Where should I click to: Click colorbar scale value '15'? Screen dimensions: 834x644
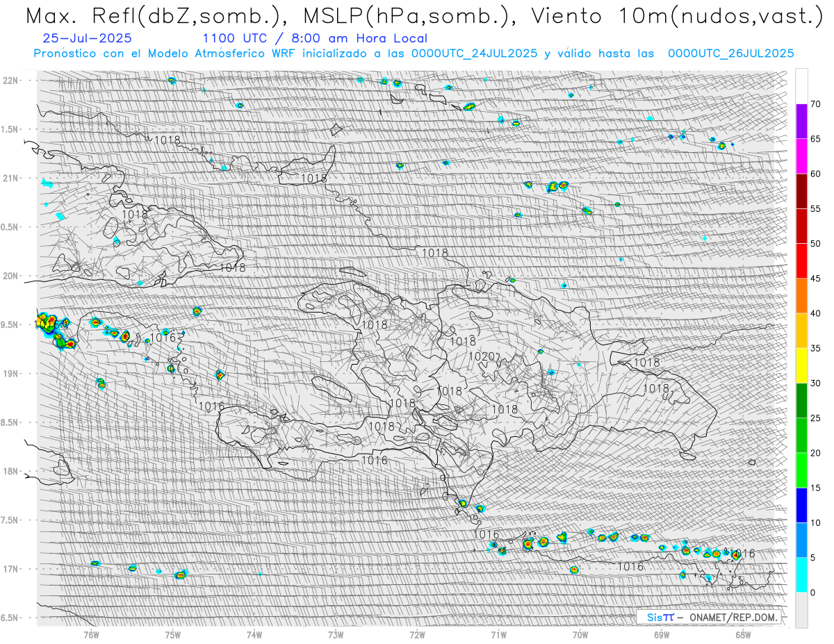pos(815,488)
